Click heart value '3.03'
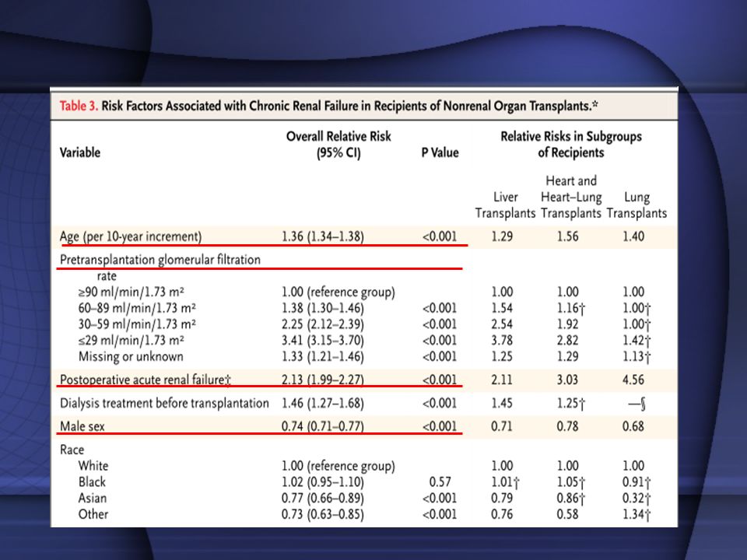This screenshot has width=747, height=560. coord(568,380)
